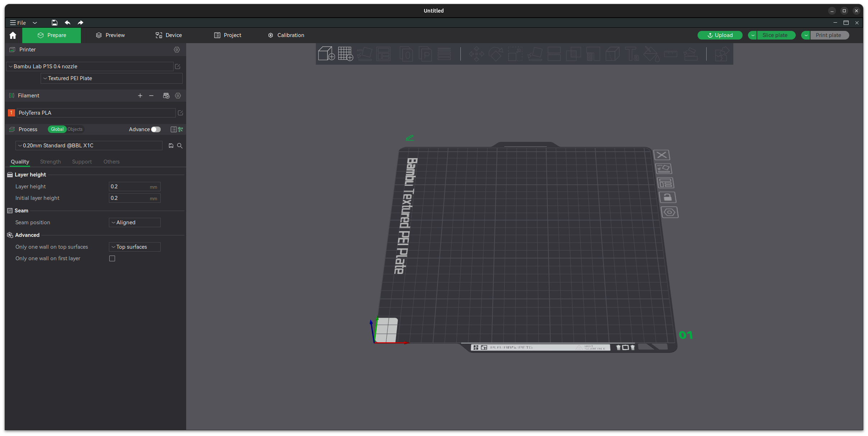Go to the Home screen icon
Image resolution: width=868 pixels, height=436 pixels.
[13, 35]
